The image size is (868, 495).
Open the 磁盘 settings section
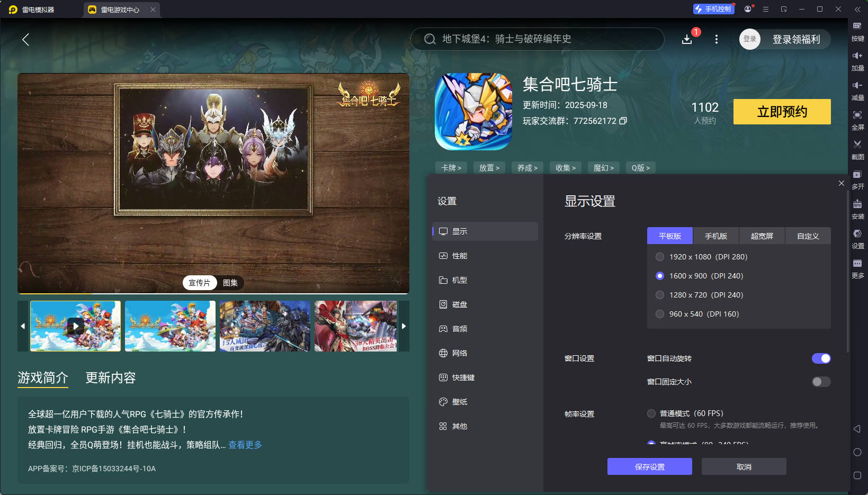485,304
